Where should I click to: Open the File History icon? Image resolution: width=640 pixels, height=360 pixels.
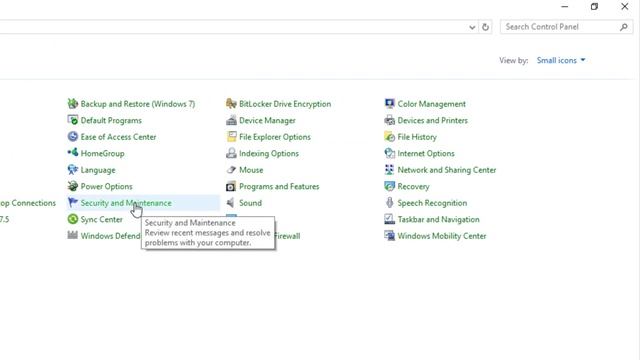click(x=389, y=137)
